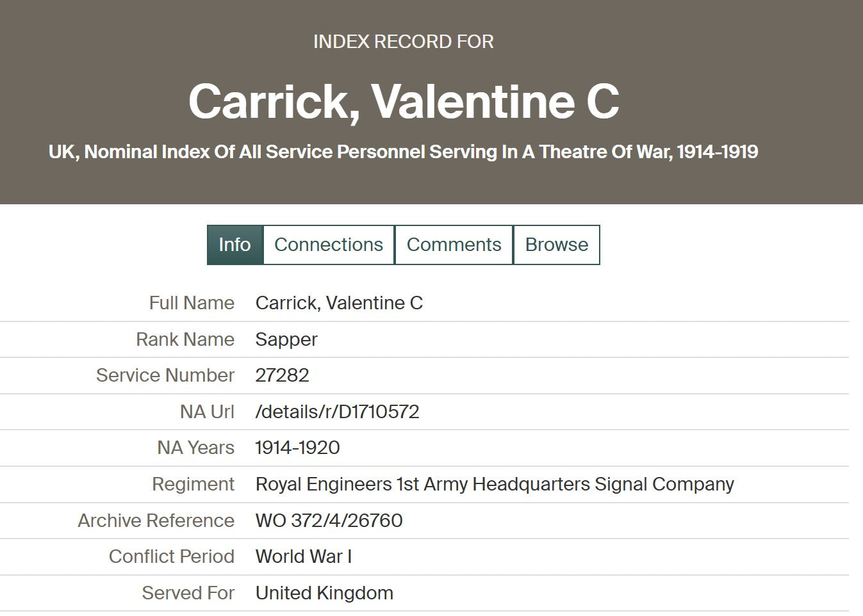The width and height of the screenshot is (863, 616).
Task: Click the NA Url value /details/r/D1710572
Action: click(x=337, y=412)
